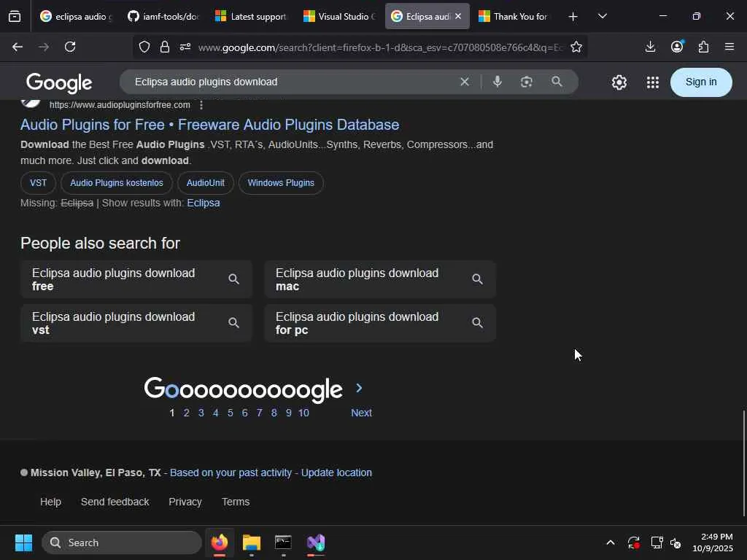Switch to the 'Thank You for' tab
747x560 pixels.
(x=514, y=17)
